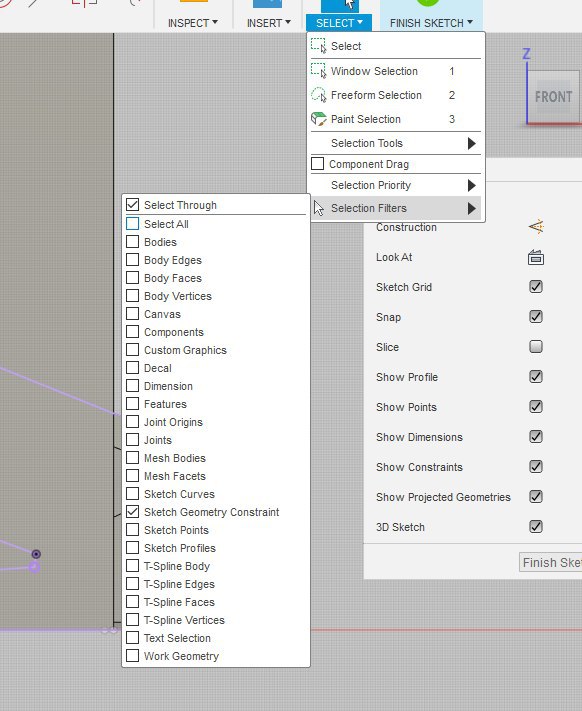Click the Select tool icon in menu
This screenshot has width=582, height=711.
click(318, 46)
